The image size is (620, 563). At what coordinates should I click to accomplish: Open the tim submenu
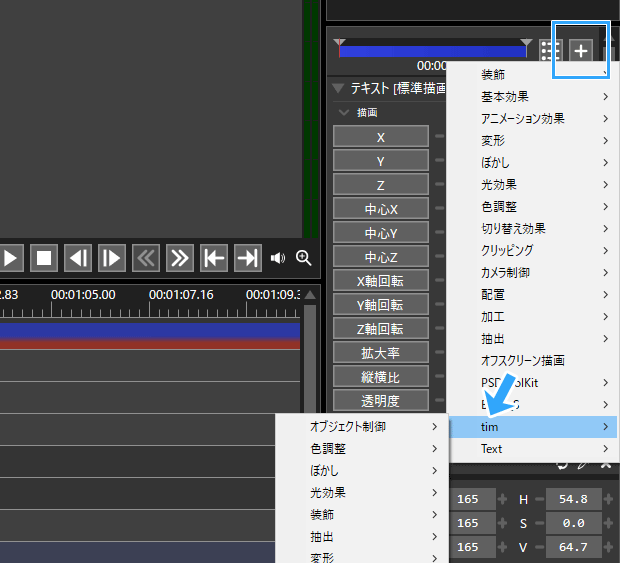(533, 427)
